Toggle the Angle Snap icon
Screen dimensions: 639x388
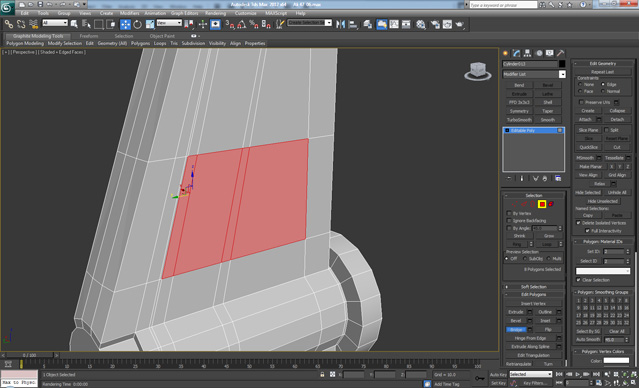[x=242, y=24]
